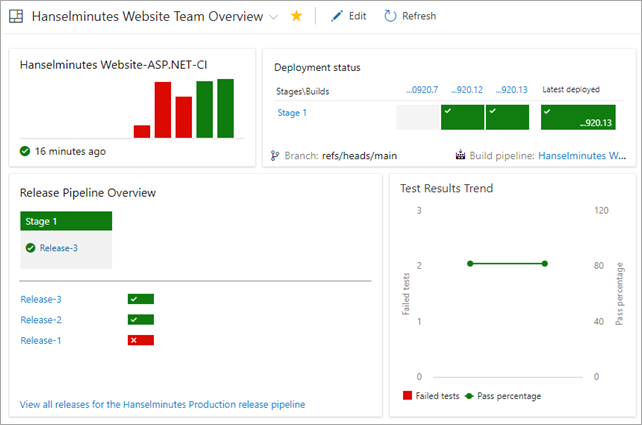Click the branch icon beside Branch label
The image size is (642, 425).
pyautogui.click(x=275, y=156)
